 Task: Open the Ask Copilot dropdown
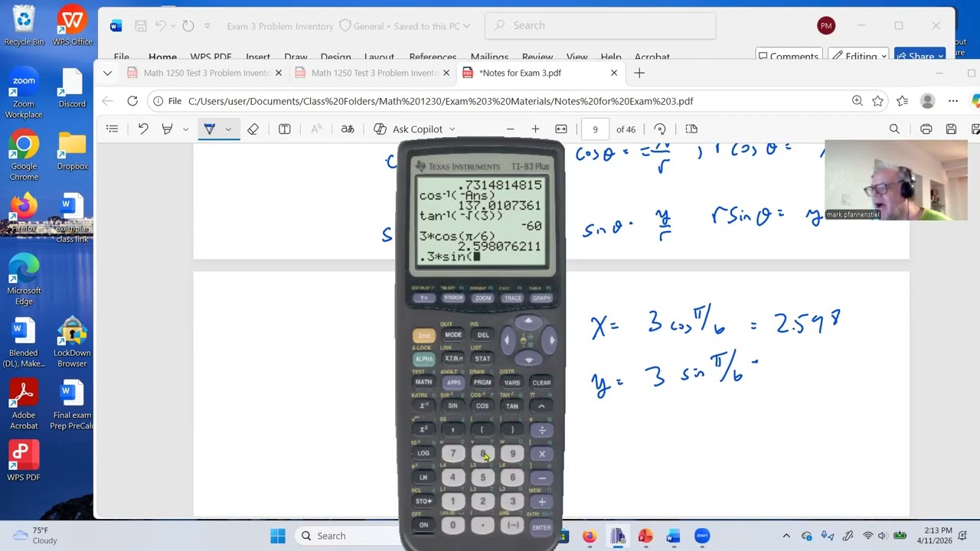tap(452, 129)
